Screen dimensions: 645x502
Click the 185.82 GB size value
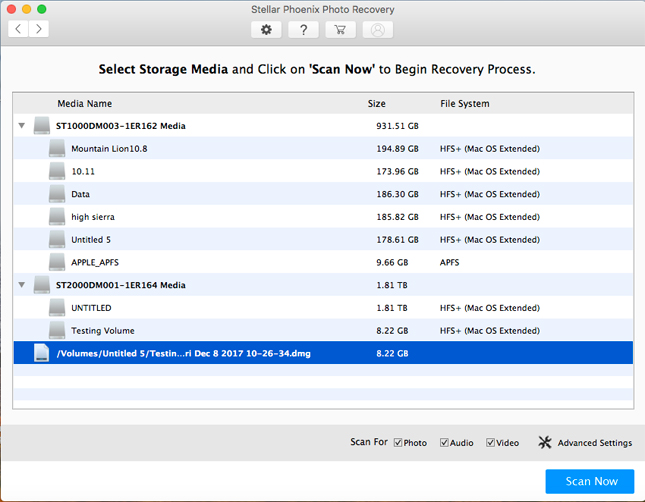[397, 217]
